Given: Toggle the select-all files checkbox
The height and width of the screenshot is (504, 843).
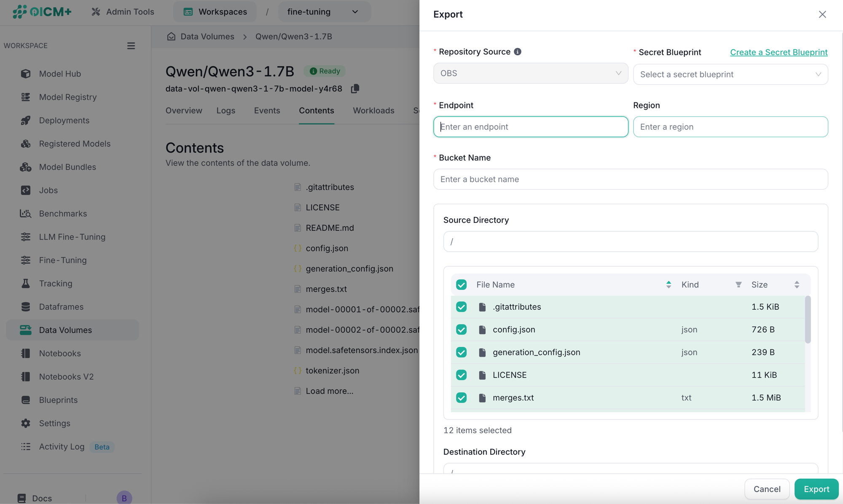Looking at the screenshot, I should 462,284.
